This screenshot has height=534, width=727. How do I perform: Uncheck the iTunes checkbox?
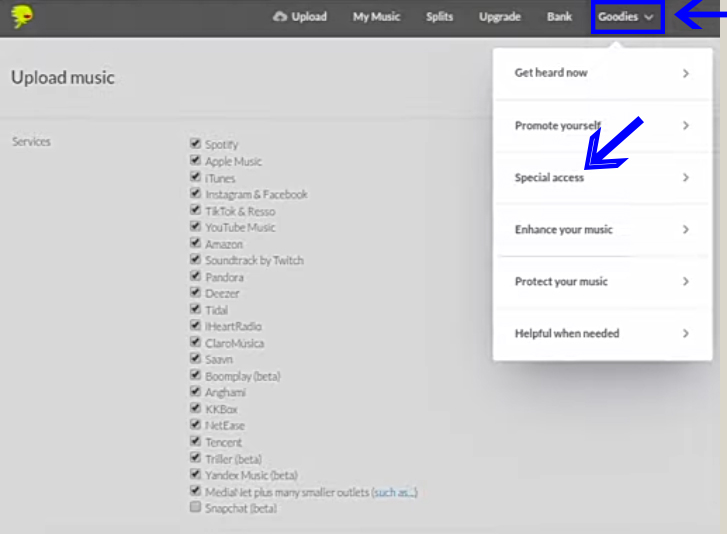pyautogui.click(x=195, y=177)
